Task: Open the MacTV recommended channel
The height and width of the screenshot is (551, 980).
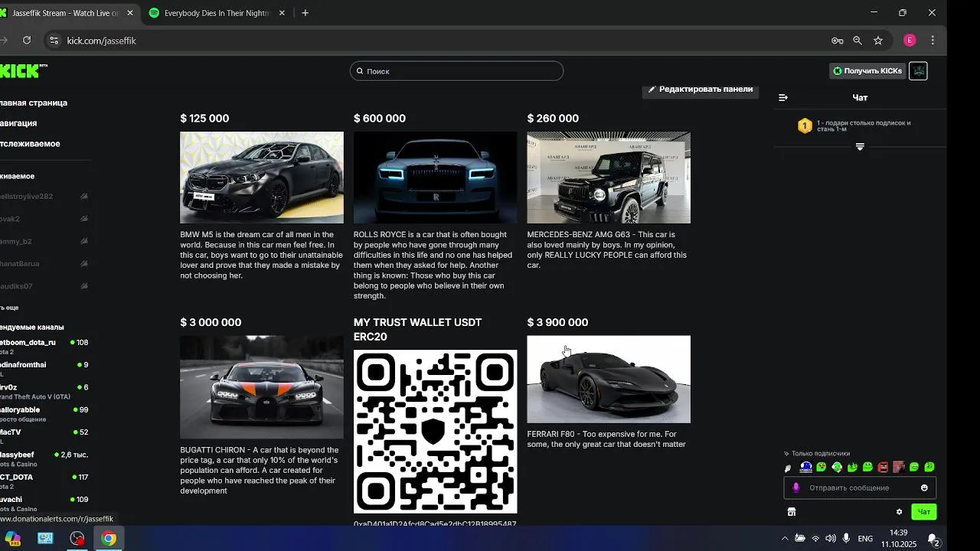Action: click(44, 436)
